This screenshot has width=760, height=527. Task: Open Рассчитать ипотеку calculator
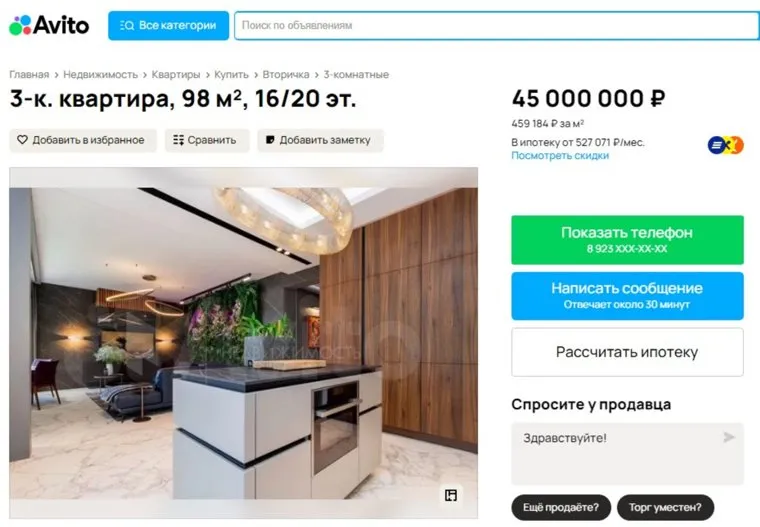(x=627, y=352)
